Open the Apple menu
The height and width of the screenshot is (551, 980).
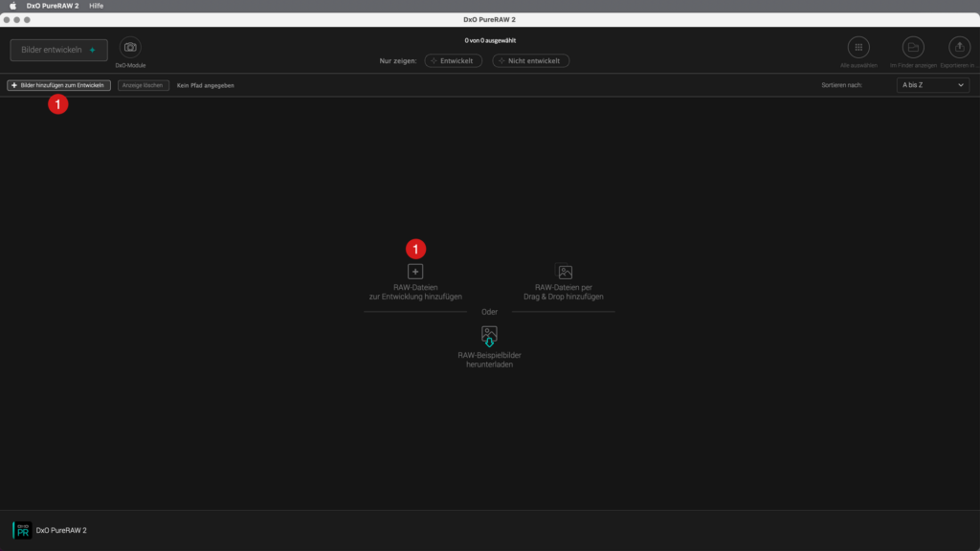click(12, 6)
